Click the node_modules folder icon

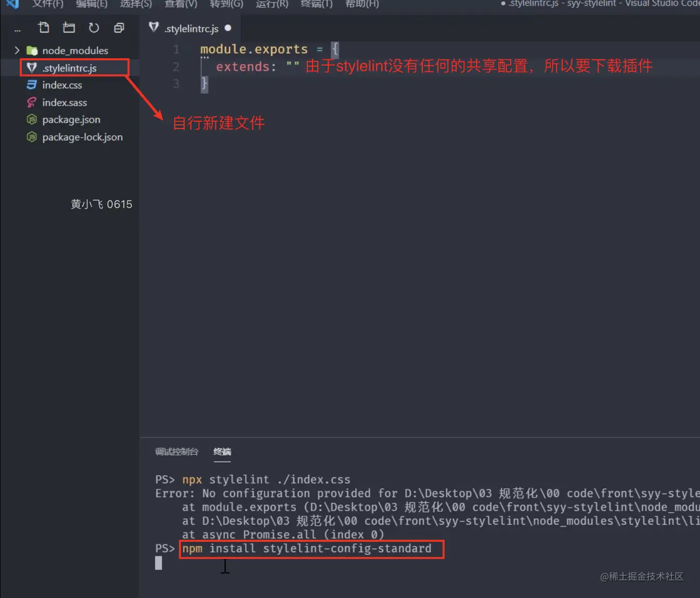tap(32, 50)
